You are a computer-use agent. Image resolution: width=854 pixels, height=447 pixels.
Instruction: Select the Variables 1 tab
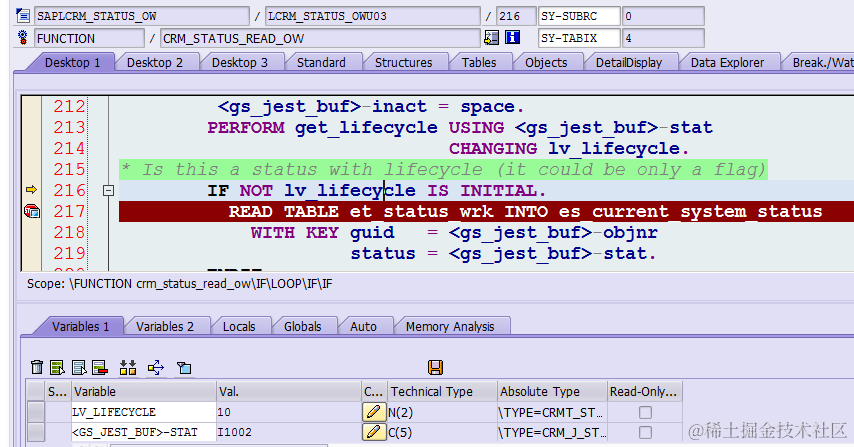pos(80,327)
